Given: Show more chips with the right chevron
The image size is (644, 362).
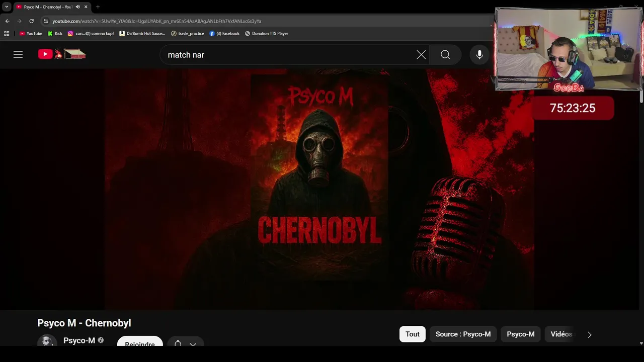Looking at the screenshot, I should 590,334.
